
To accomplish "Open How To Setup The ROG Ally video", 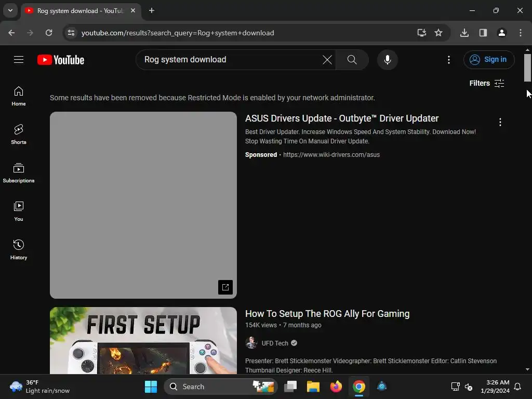I will tap(327, 314).
